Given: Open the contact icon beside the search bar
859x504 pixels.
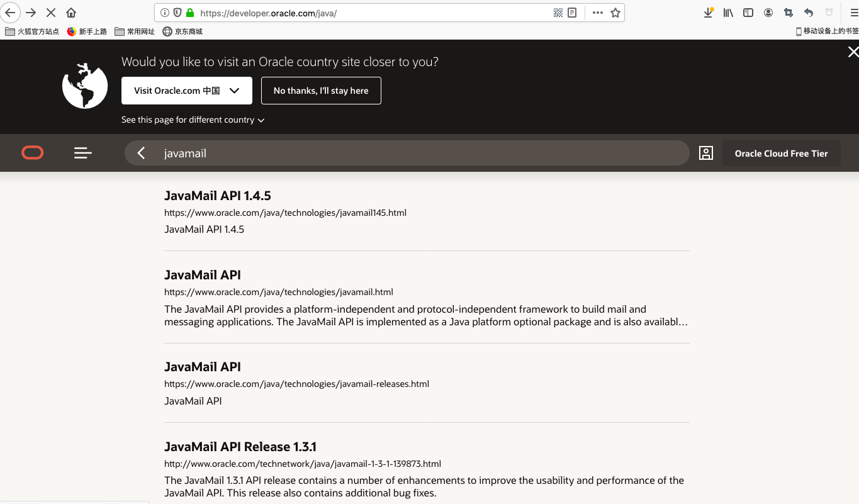Looking at the screenshot, I should pos(706,153).
